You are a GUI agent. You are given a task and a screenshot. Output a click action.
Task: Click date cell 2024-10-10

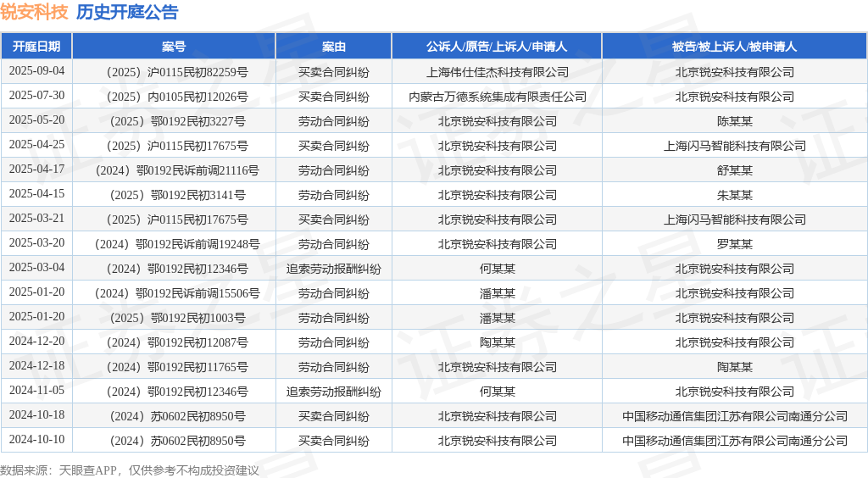point(36,439)
